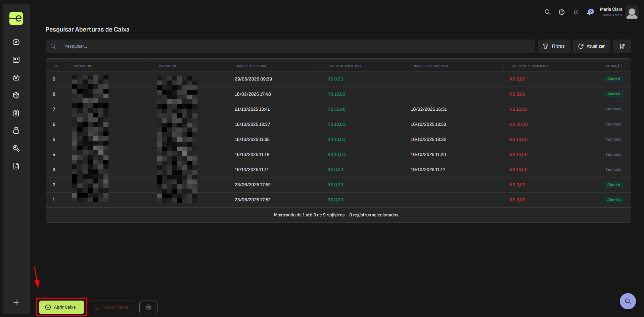Viewport: 644px width, 317px height.
Task: Sort by the Portador column header
Action: [x=167, y=66]
